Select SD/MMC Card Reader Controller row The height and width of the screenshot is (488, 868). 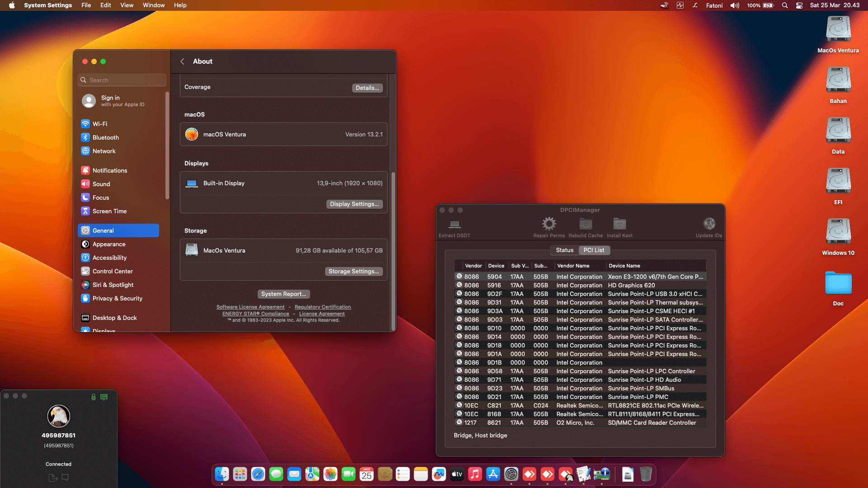tap(580, 423)
